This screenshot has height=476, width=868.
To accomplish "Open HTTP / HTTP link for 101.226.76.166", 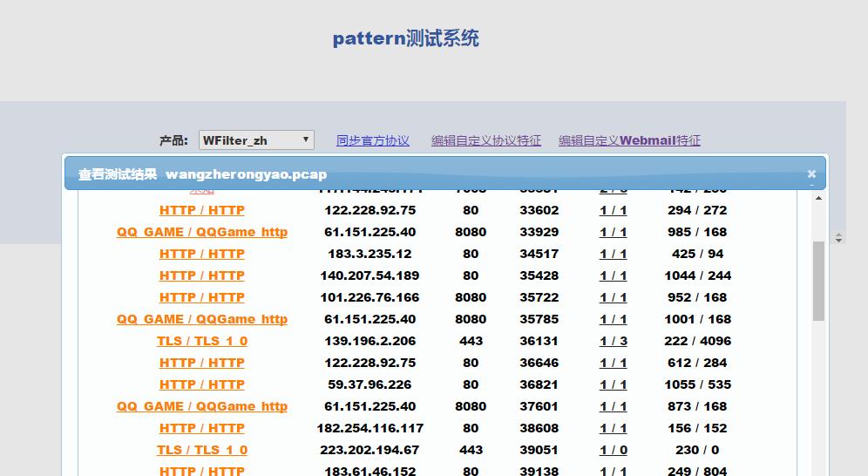I will pos(202,297).
